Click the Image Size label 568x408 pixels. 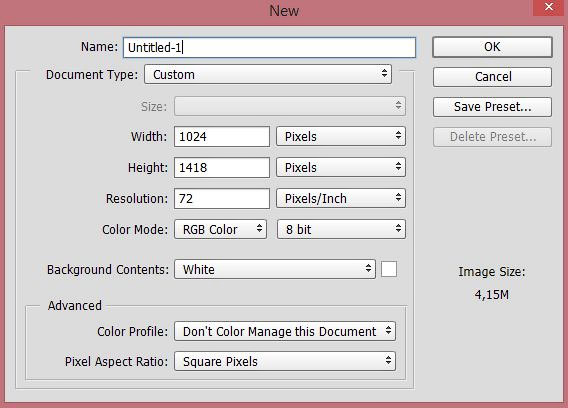click(492, 271)
